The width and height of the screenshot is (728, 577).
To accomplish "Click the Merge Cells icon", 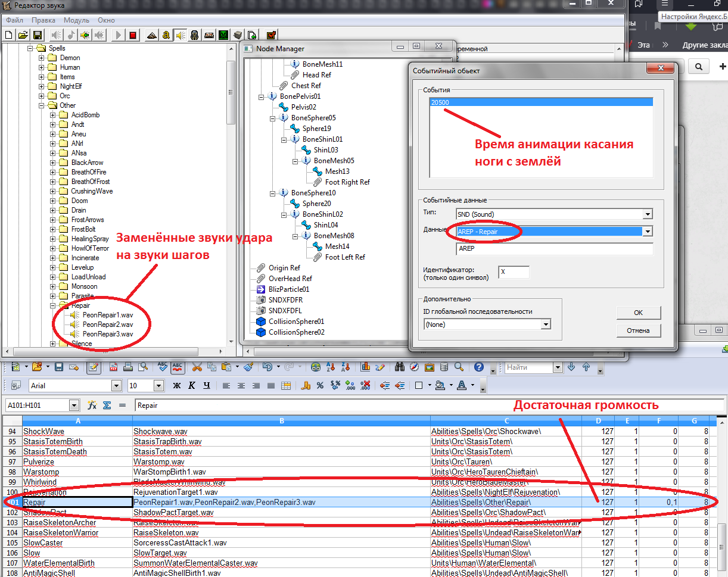I will (286, 386).
